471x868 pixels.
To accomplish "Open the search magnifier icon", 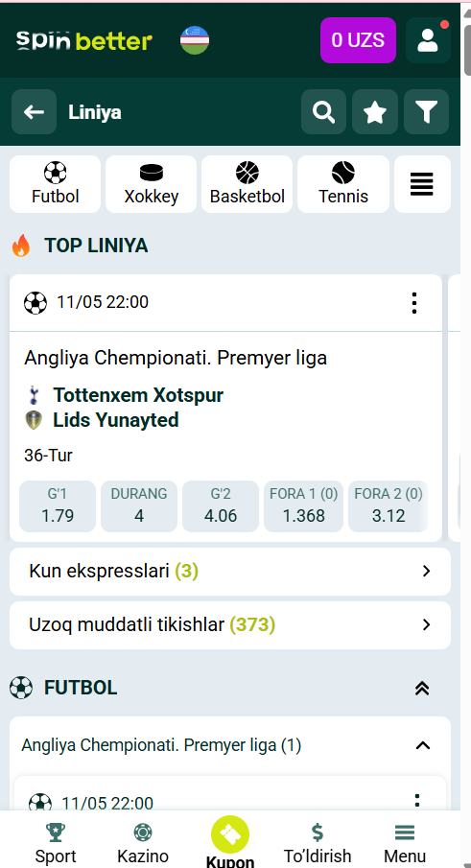I will point(323,112).
